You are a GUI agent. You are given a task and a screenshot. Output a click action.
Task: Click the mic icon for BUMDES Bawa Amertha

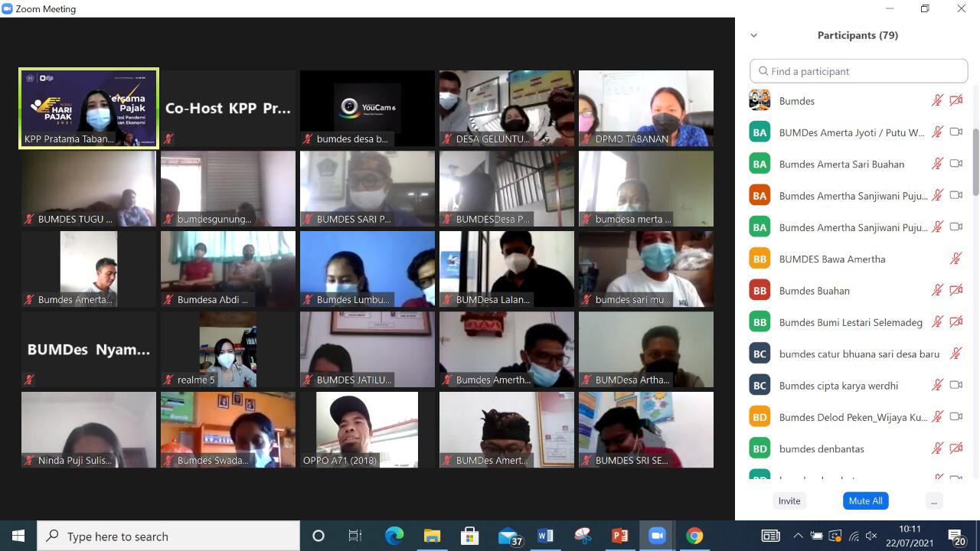point(955,259)
